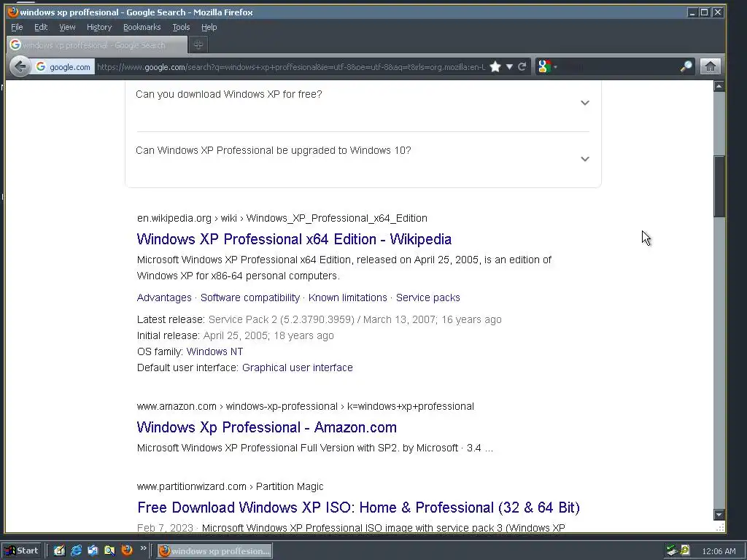Click the URL address bar
Screen dimensions: 747x560
[291, 67]
